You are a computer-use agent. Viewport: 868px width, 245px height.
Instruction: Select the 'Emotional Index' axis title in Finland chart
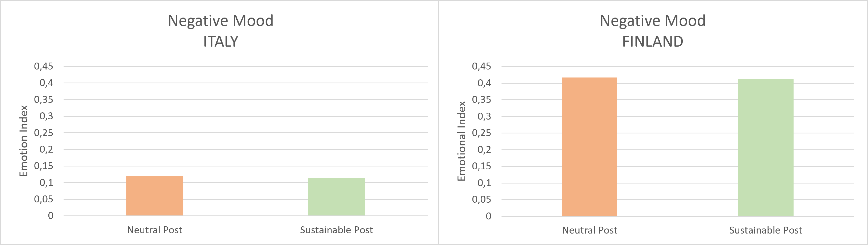pos(461,141)
